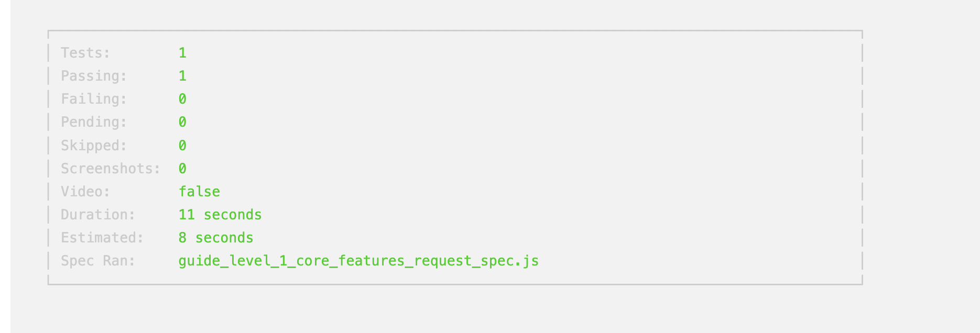Click the Failing count value 0

coord(182,99)
